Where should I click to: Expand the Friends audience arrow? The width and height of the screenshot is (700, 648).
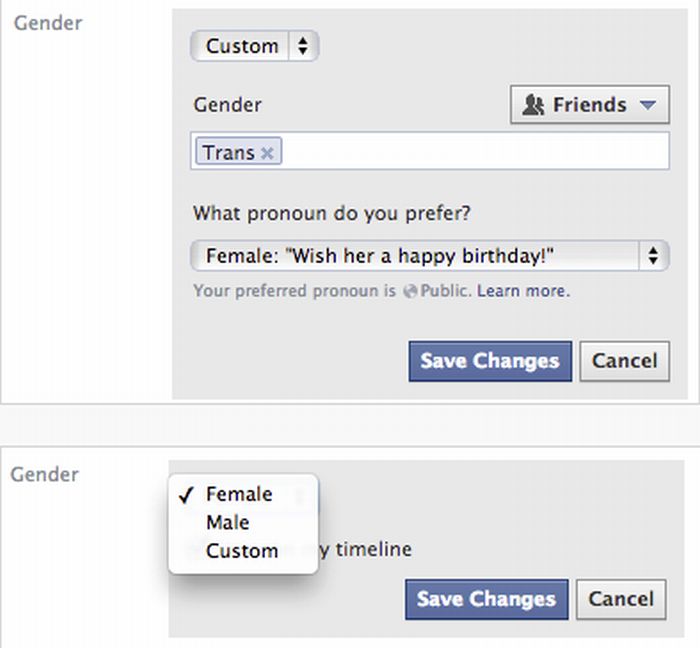point(647,105)
